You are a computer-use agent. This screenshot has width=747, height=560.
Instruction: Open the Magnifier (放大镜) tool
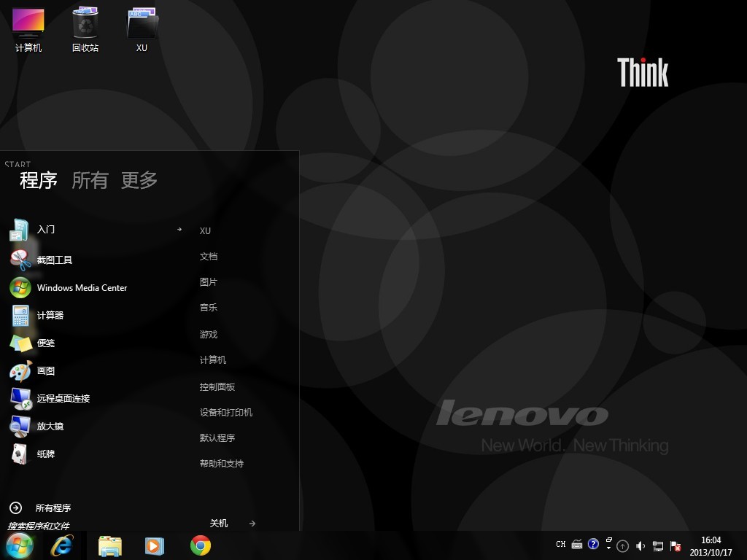click(x=50, y=427)
